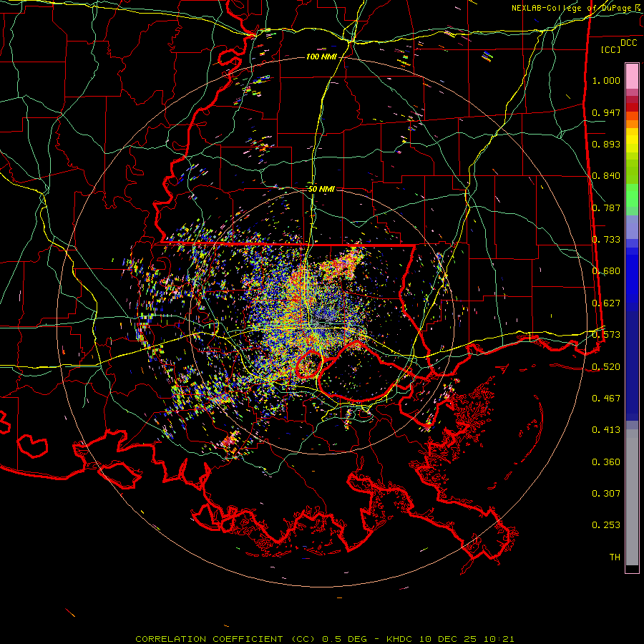
Task: Click the 0.360 legend value
Action: click(606, 462)
